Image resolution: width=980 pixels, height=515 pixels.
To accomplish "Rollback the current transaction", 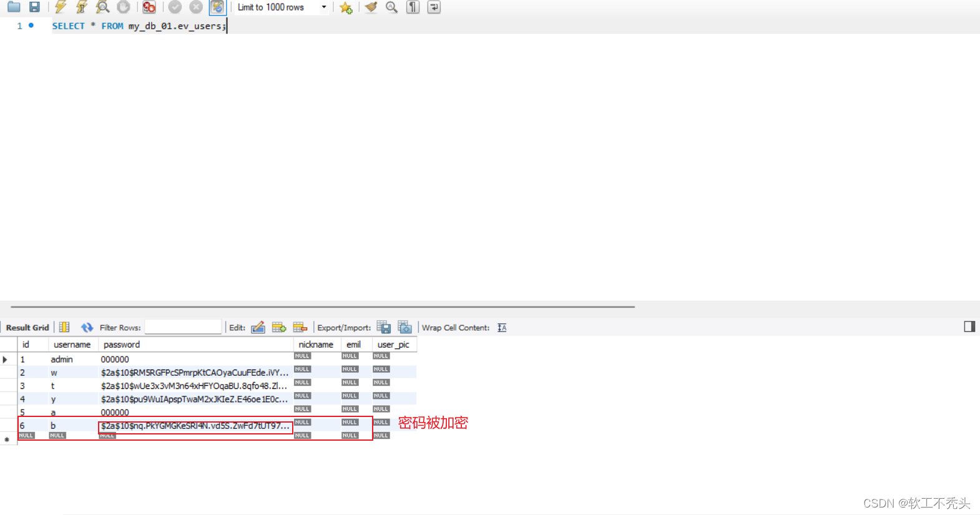I will tap(196, 7).
